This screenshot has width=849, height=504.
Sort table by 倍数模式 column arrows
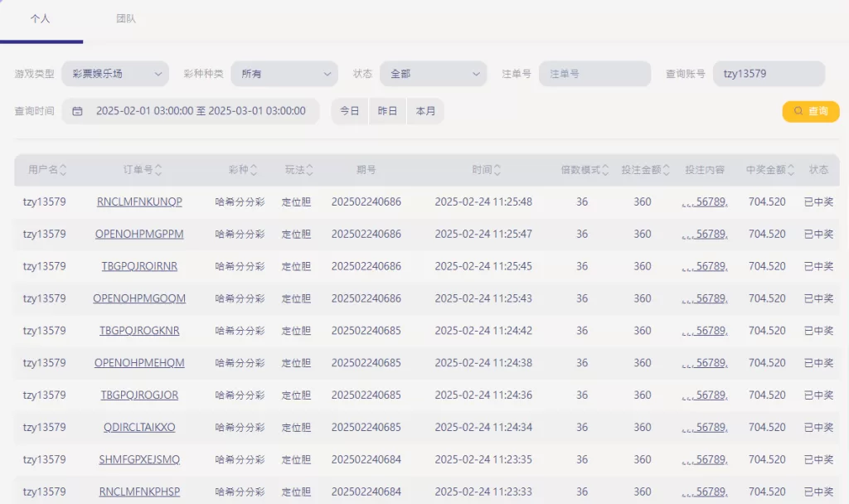tap(605, 170)
